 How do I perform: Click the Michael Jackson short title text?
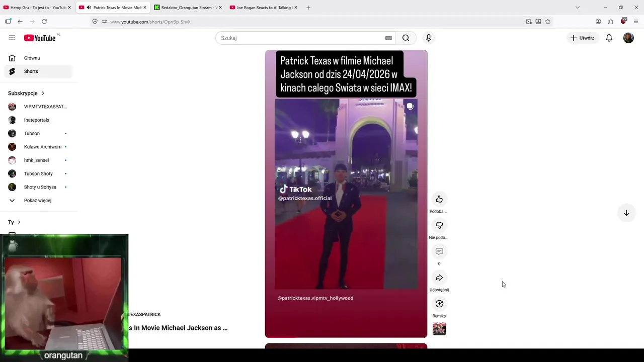pos(179,328)
